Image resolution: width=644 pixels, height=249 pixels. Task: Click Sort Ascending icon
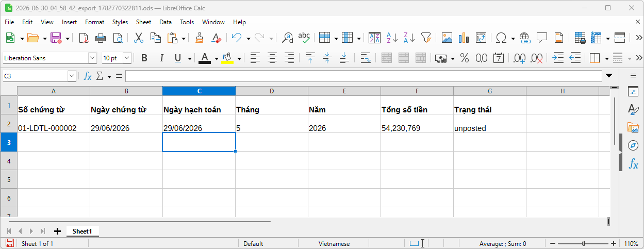coord(392,38)
